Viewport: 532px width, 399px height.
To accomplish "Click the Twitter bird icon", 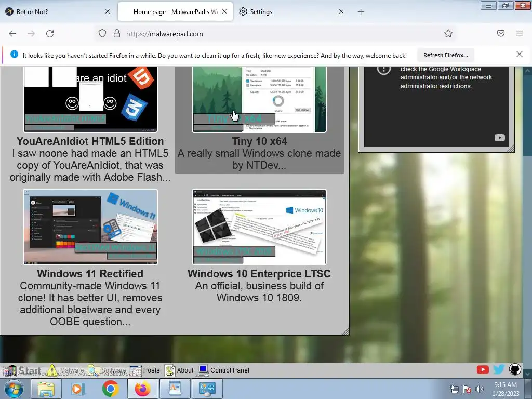I will [499, 369].
